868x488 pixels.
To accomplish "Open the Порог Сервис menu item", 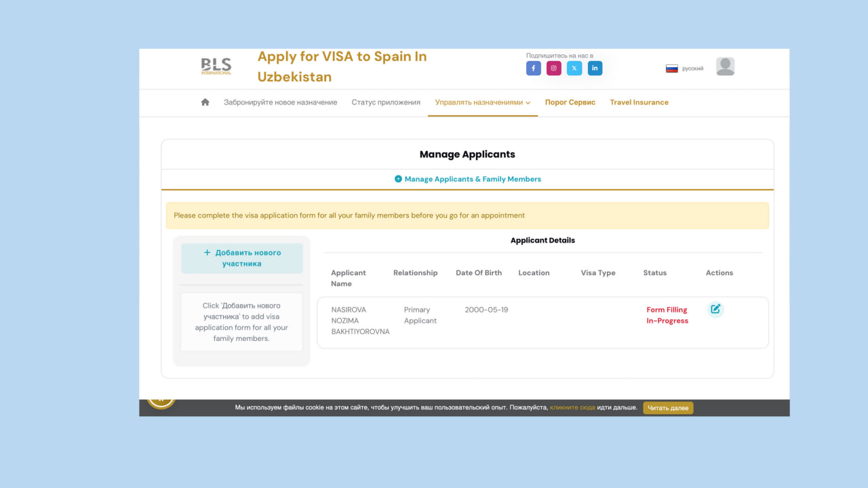I will (570, 102).
